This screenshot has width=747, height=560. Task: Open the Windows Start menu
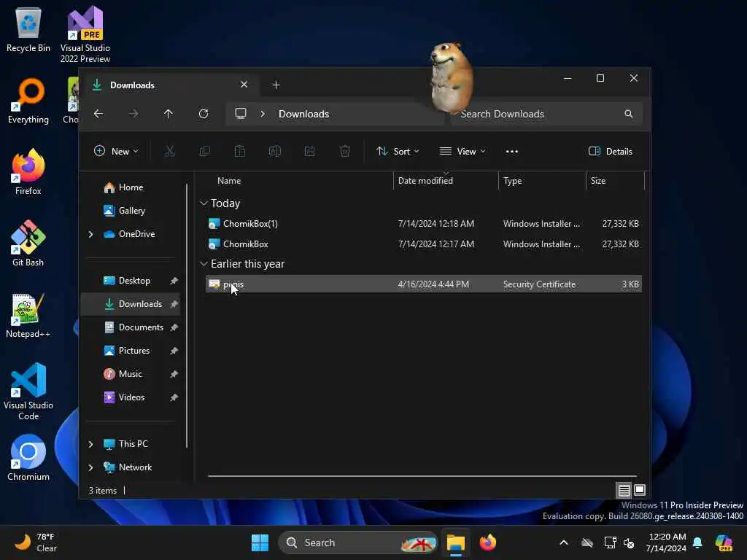pos(260,542)
